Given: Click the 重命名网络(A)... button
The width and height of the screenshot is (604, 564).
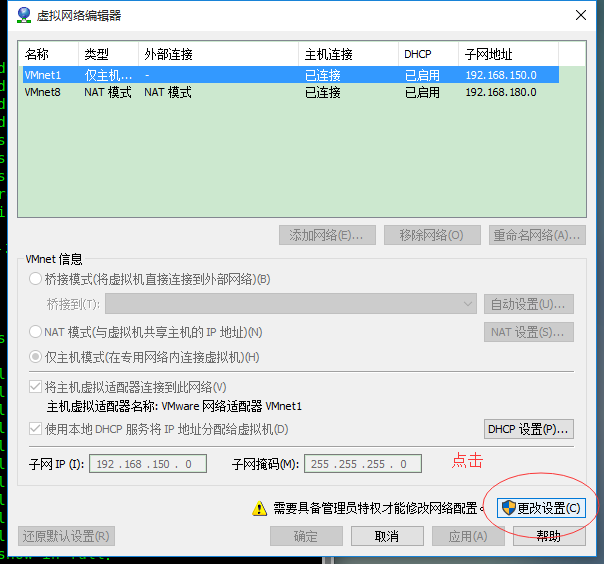Looking at the screenshot, I should click(x=537, y=235).
